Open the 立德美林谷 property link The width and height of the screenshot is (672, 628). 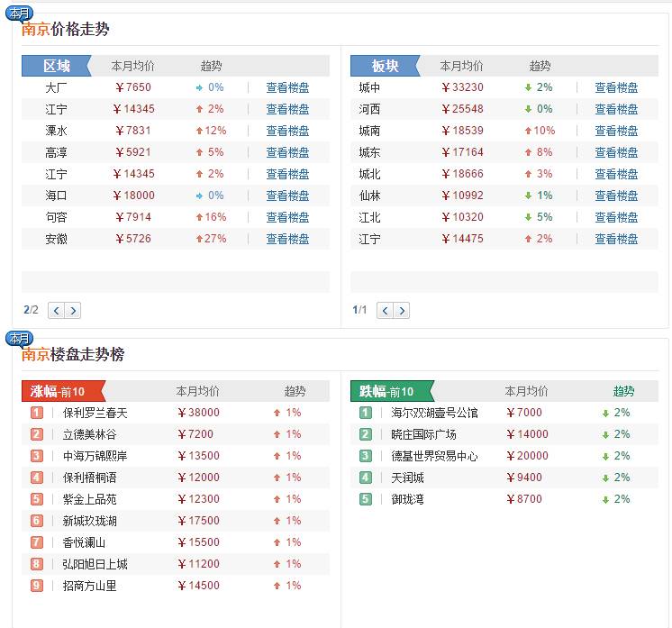coord(89,434)
